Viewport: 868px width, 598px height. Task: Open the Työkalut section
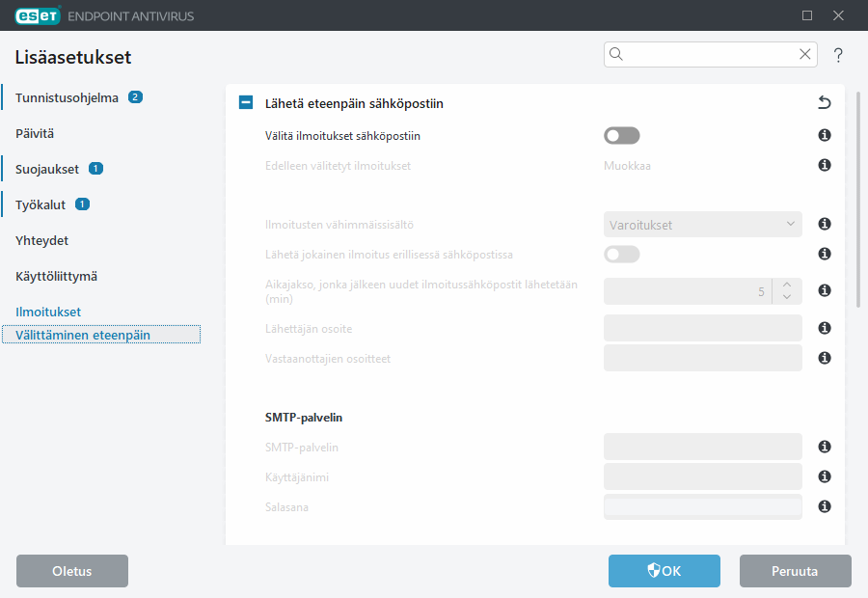(40, 204)
